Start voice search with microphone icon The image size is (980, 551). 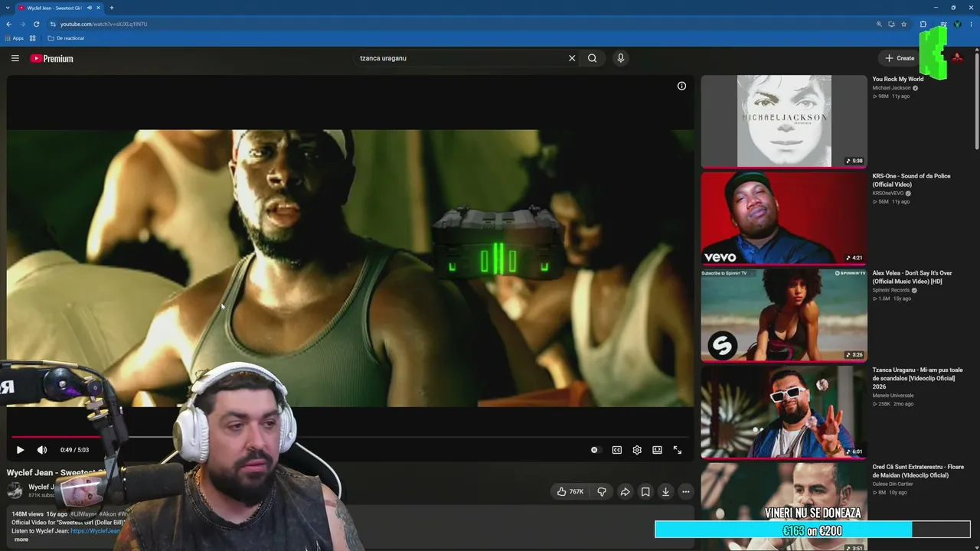point(621,58)
